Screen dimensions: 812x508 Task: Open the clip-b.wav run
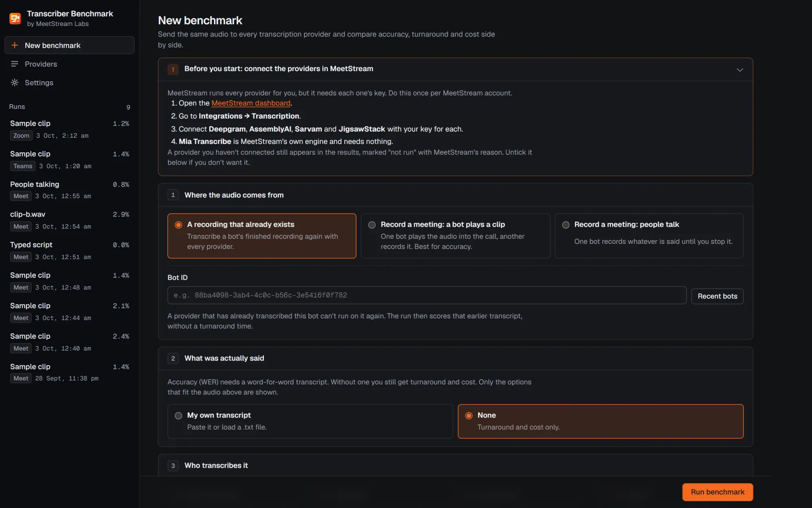69,220
